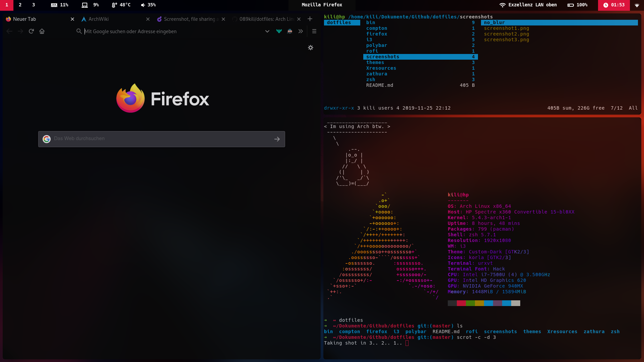Image resolution: width=644 pixels, height=362 pixels.
Task: Open the address bar dropdown chevron
Action: (x=267, y=31)
